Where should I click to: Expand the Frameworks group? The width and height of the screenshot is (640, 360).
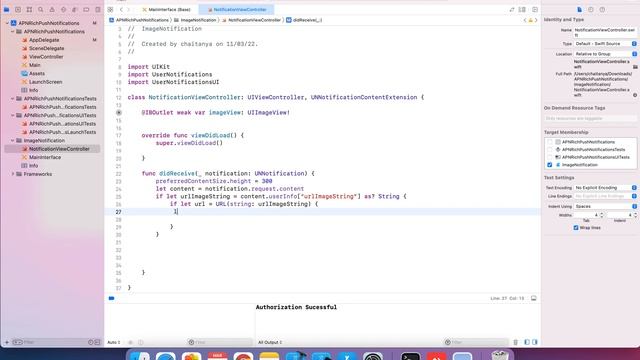pos(13,174)
